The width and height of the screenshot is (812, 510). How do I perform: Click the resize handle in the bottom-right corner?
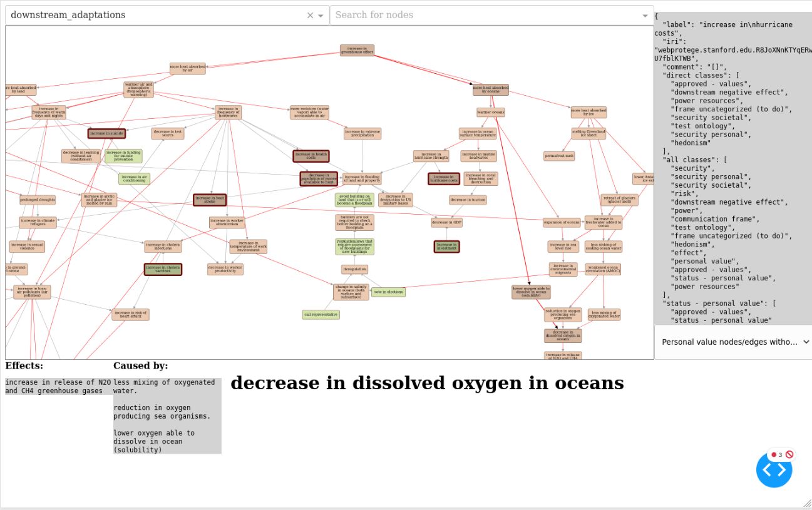[806, 503]
